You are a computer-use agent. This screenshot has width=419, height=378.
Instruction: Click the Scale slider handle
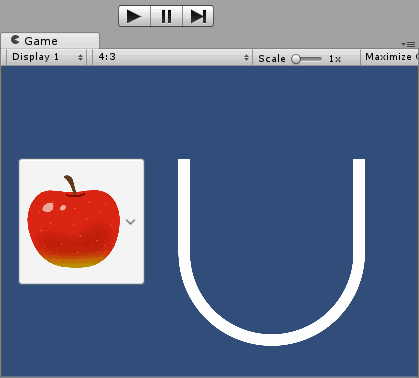pos(296,59)
